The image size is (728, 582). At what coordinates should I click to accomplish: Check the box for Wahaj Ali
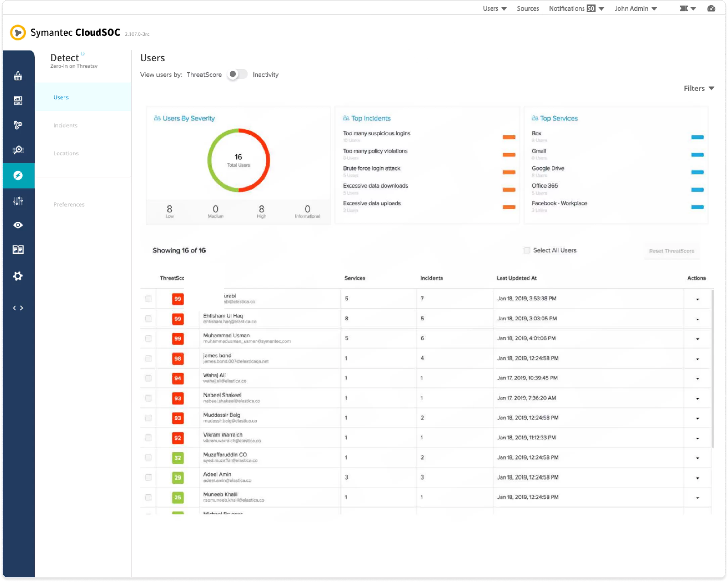148,378
